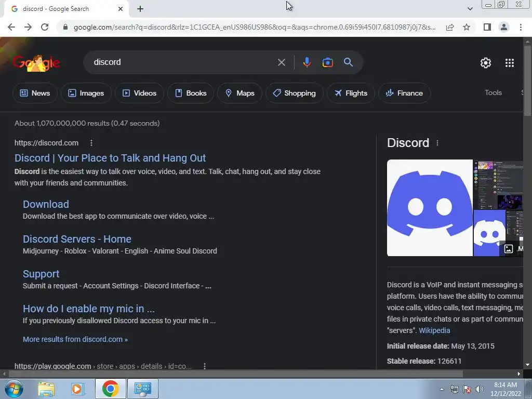Switch to Flights results

coord(351,93)
